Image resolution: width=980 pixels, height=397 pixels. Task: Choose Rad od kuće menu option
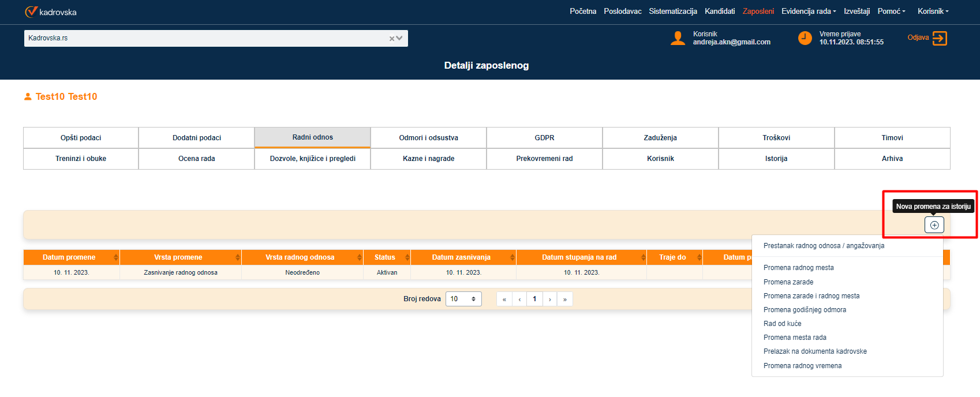click(x=782, y=324)
